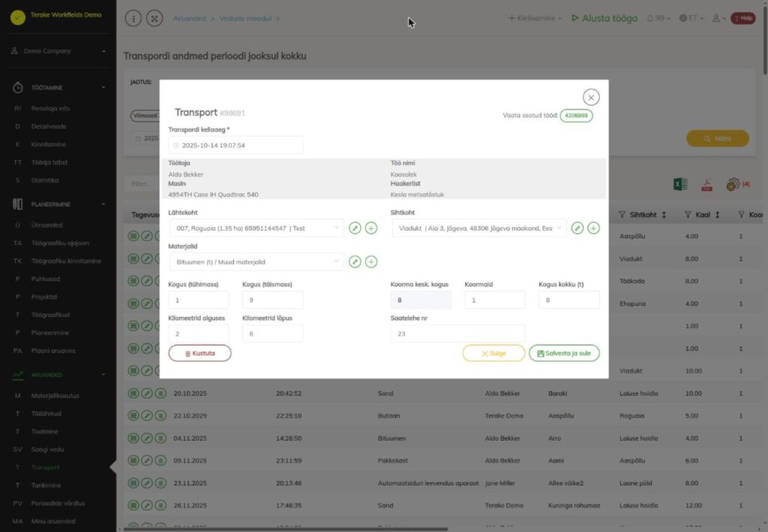The width and height of the screenshot is (768, 532).
Task: Export the table using the Excel icon
Action: pos(680,184)
